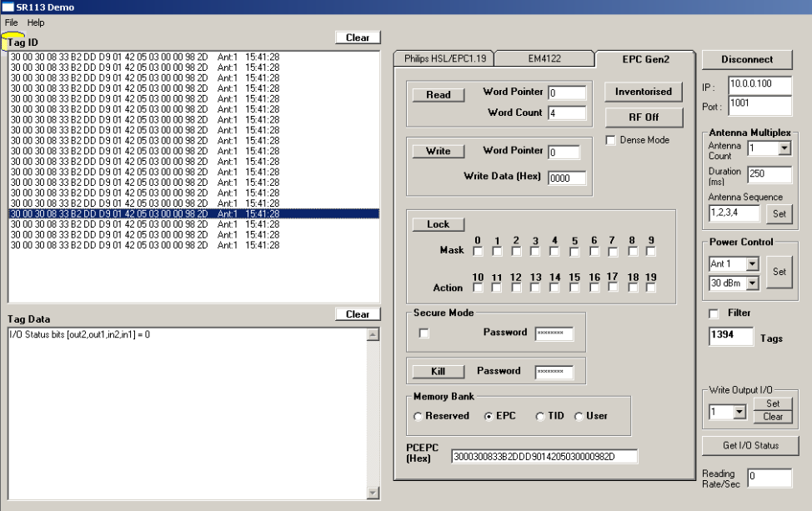The width and height of the screenshot is (812, 511).
Task: Switch to the Philips HSL/EPC1.19 tab
Action: [445, 58]
